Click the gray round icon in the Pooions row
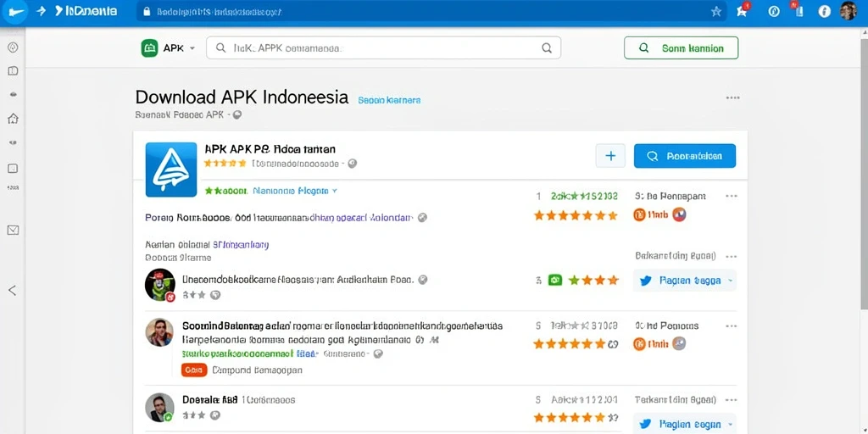Screen dimensions: 868x434 pos(679,344)
